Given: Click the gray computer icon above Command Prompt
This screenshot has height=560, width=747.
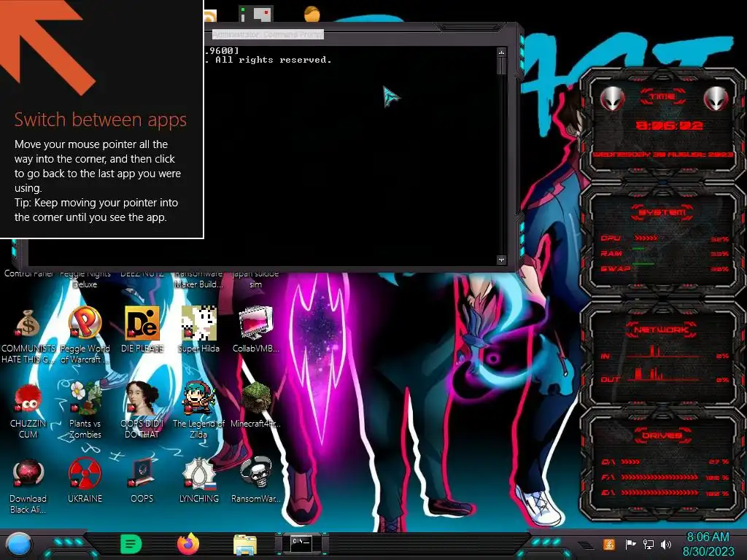Looking at the screenshot, I should pos(256,14).
